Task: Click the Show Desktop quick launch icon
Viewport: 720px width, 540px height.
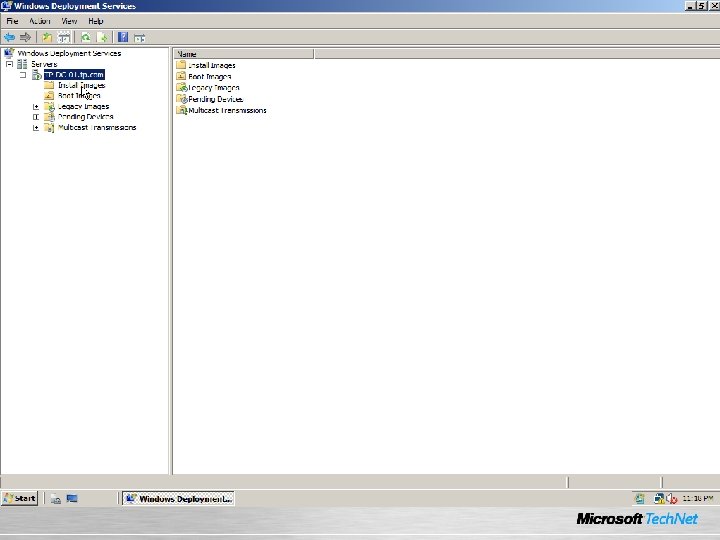Action: 72,499
